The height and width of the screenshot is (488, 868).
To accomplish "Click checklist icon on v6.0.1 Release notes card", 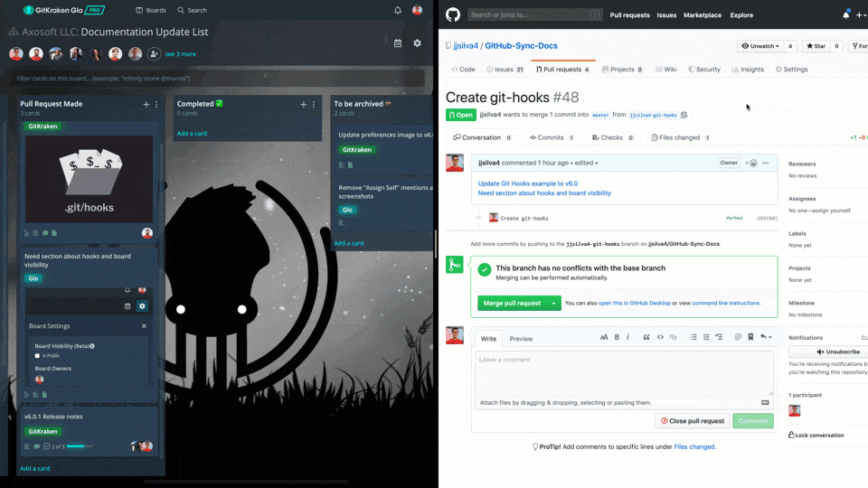I will tap(46, 446).
